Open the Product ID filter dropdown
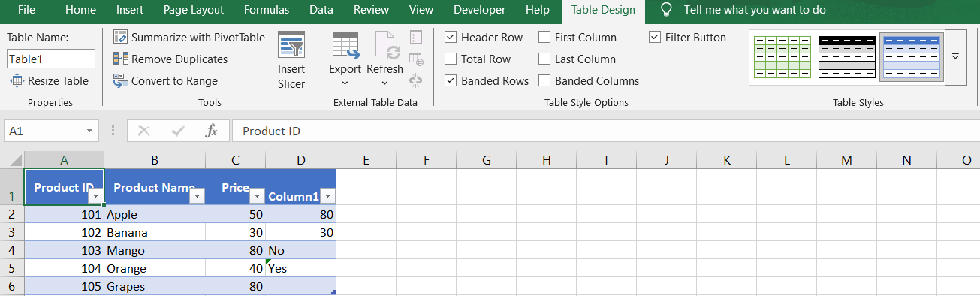Viewport: 980px width, 296px height. pos(95,196)
